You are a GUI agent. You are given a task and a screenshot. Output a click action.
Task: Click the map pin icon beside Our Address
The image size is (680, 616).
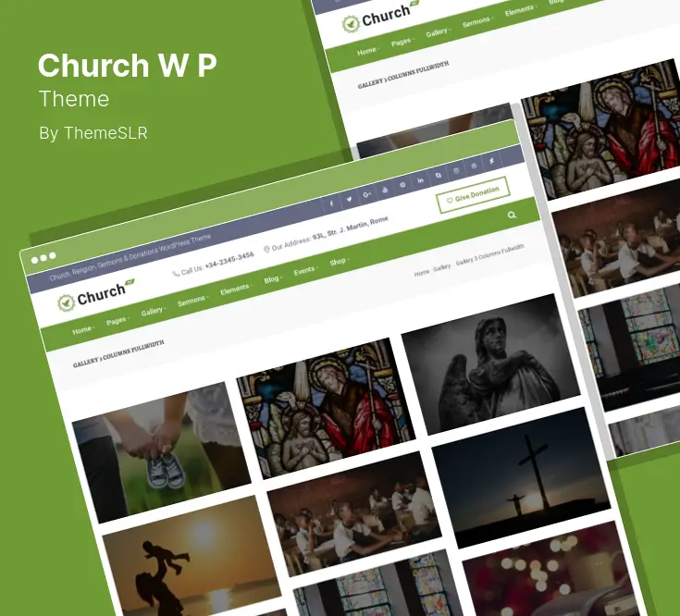tap(266, 249)
